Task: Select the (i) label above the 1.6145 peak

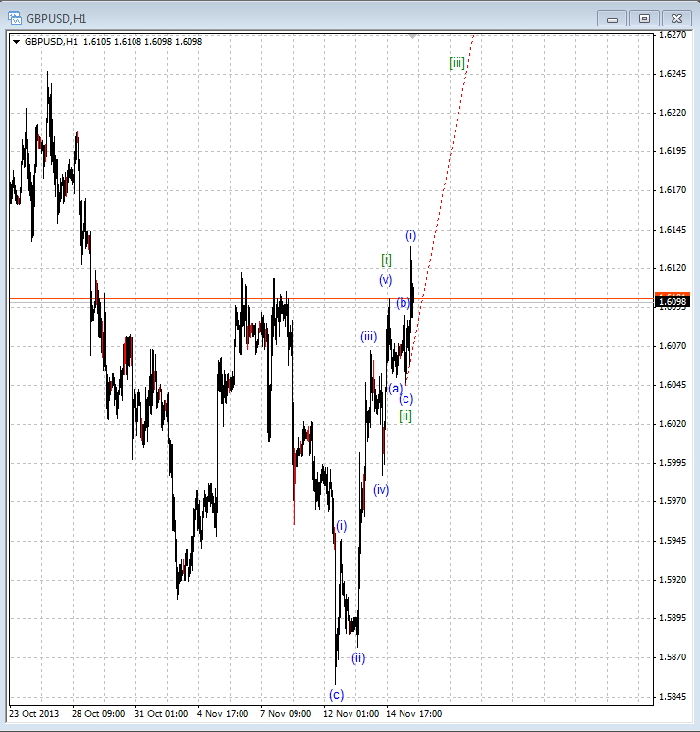Action: tap(410, 235)
